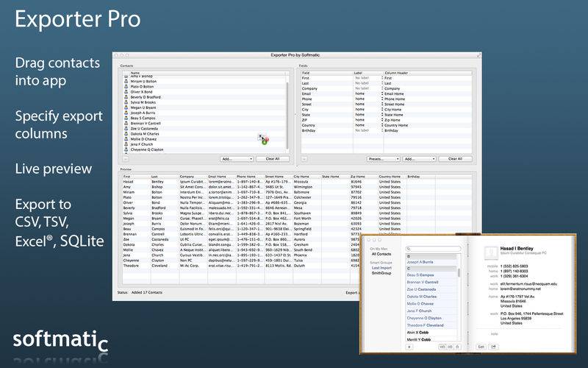Select Alvin X Cobb in the Contacts app list
Screen dimensions: 588x368
tap(431, 333)
